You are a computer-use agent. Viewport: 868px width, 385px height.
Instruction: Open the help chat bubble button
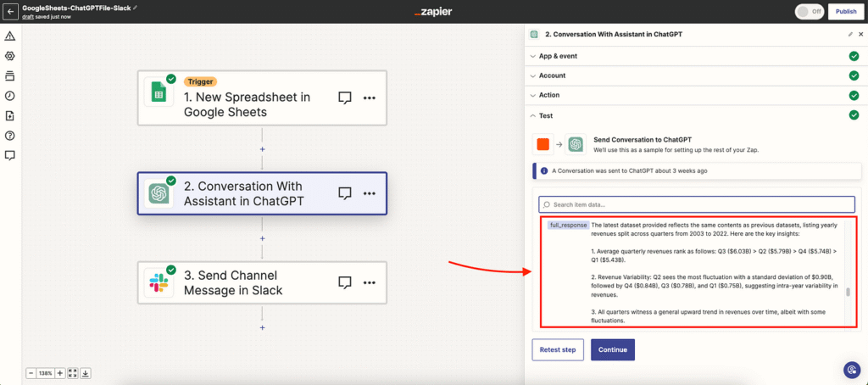pos(851,370)
